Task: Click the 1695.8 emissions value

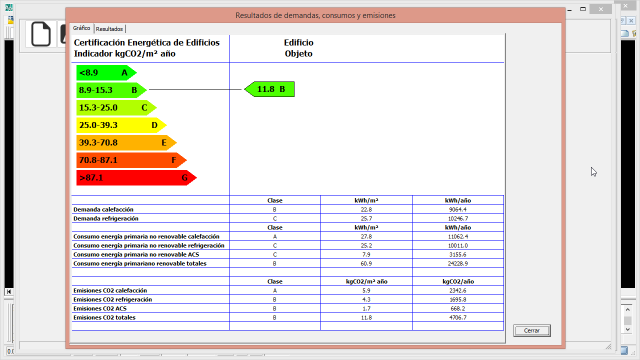Action: coord(458,300)
